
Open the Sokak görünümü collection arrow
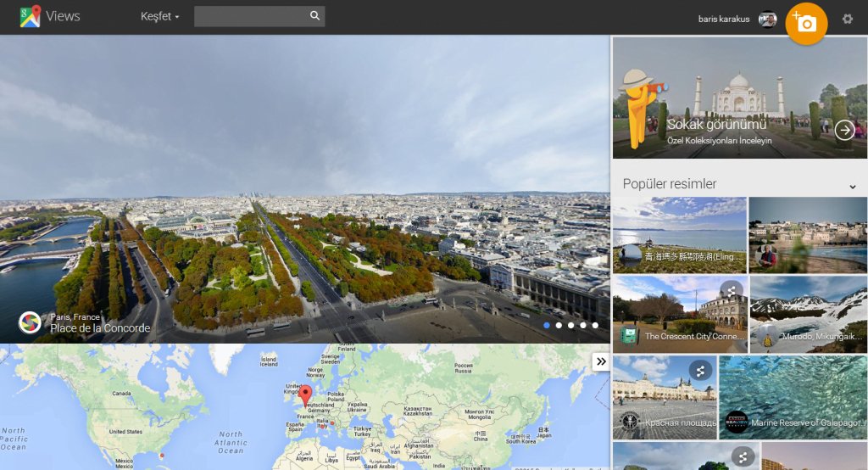(844, 131)
